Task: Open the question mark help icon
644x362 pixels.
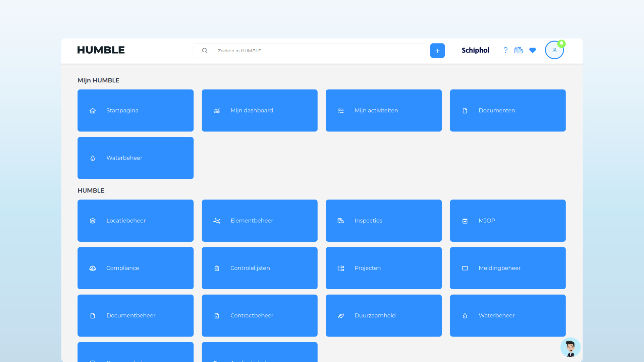Action: click(x=505, y=50)
